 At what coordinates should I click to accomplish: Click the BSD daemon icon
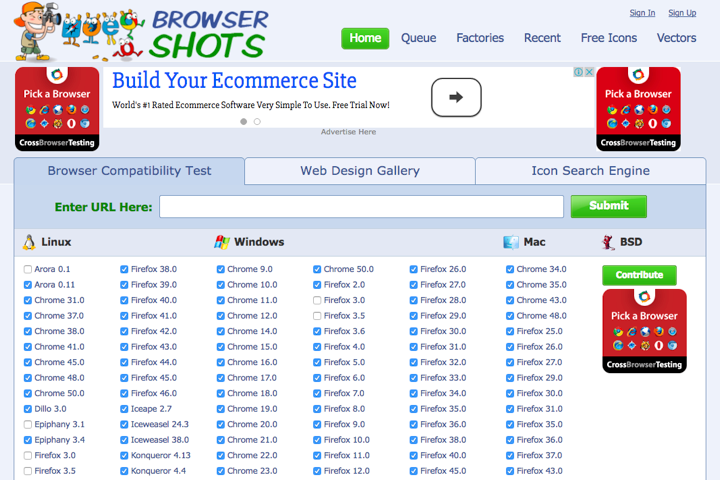tap(608, 242)
